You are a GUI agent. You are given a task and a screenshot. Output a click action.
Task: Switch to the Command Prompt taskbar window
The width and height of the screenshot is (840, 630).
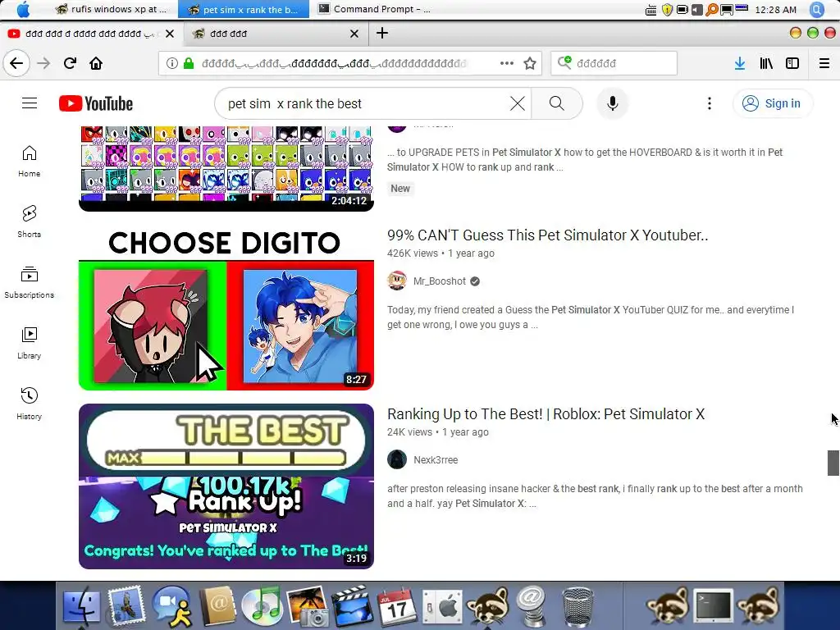point(375,9)
